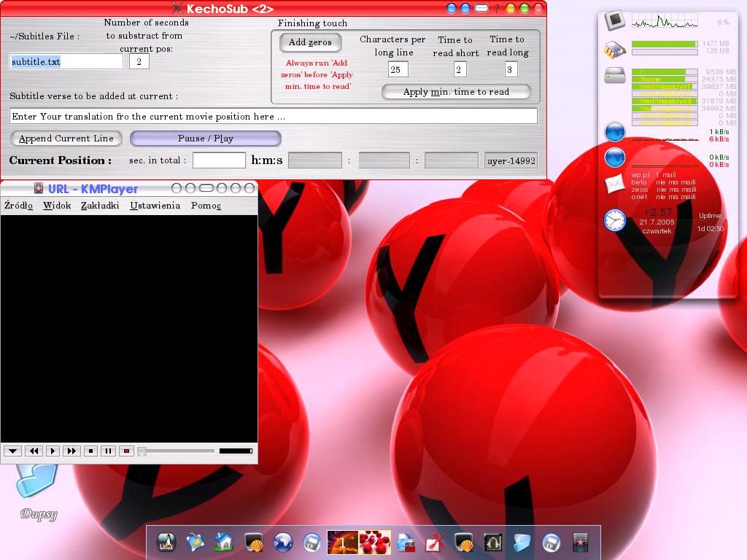Screen dimensions: 747x560
Task: Switch to virtual desktop 2 in pager
Action: coord(374,542)
